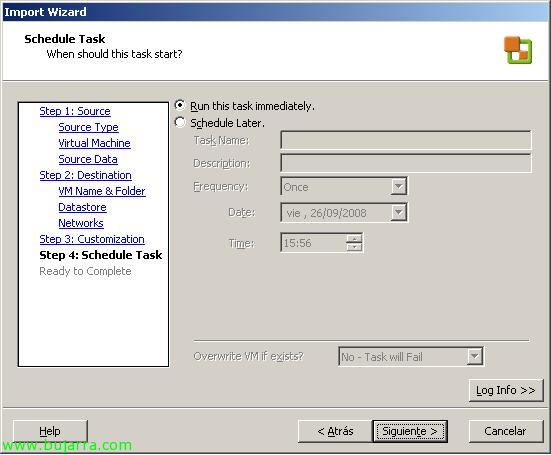The width and height of the screenshot is (551, 455).
Task: Click the Description input field
Action: 406,163
